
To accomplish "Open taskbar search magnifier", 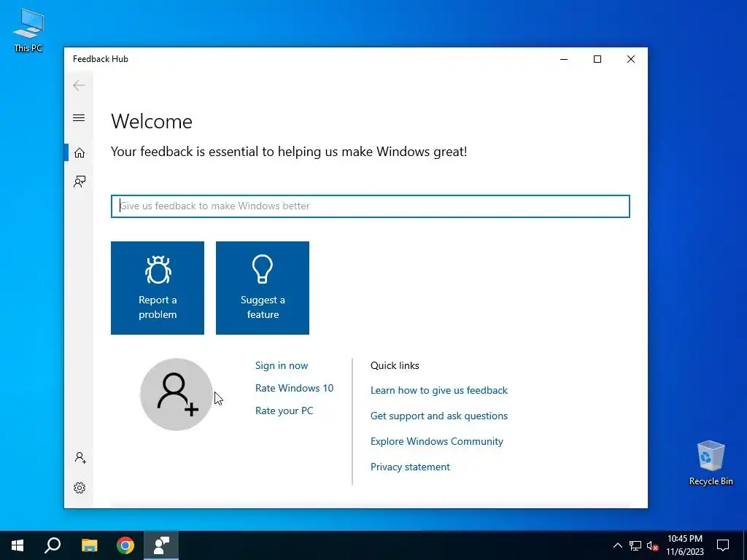I will point(53,545).
